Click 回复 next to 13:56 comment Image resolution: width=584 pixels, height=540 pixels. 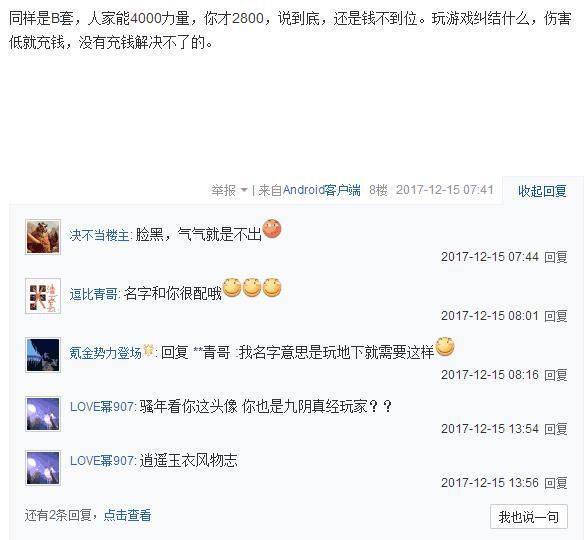(x=556, y=483)
